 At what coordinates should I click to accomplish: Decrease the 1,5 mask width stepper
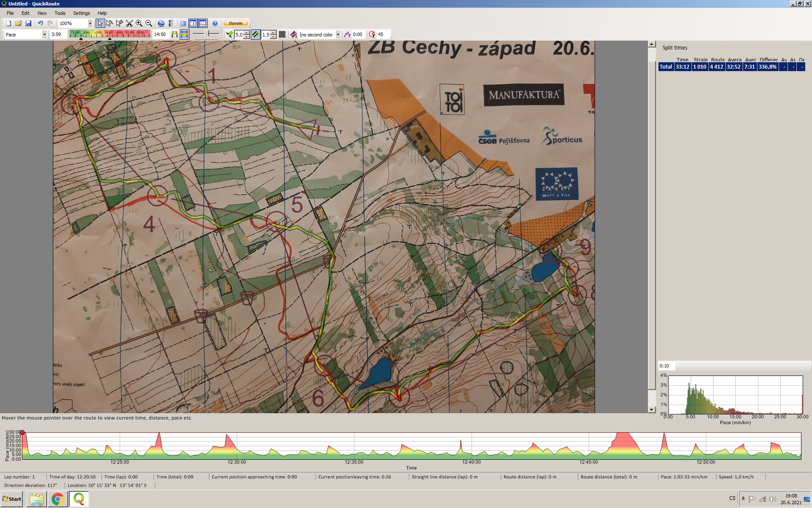[273, 37]
